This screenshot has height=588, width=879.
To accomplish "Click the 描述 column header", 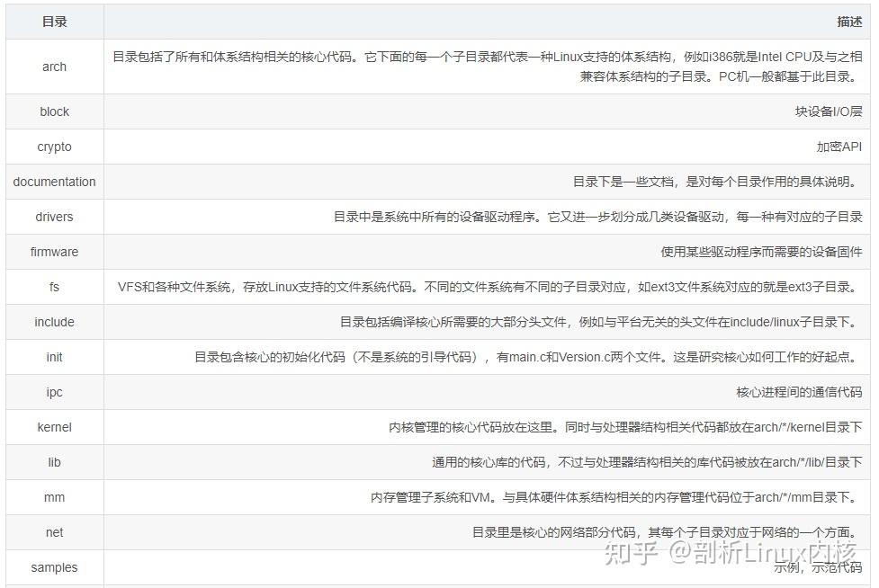I will pyautogui.click(x=487, y=22).
